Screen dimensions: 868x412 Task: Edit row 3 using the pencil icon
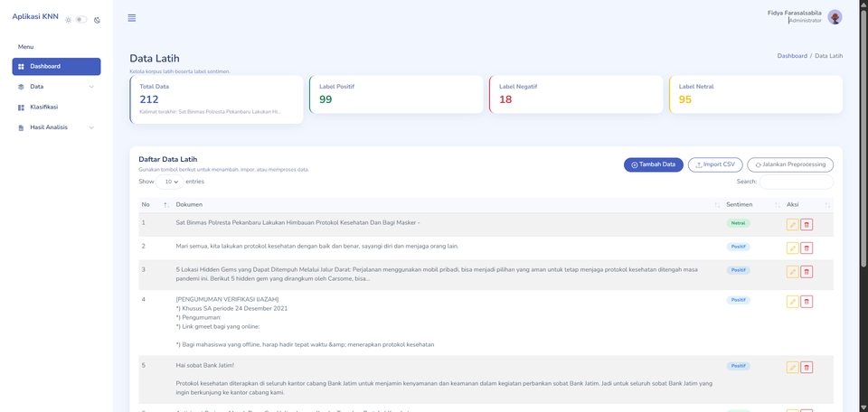(792, 272)
